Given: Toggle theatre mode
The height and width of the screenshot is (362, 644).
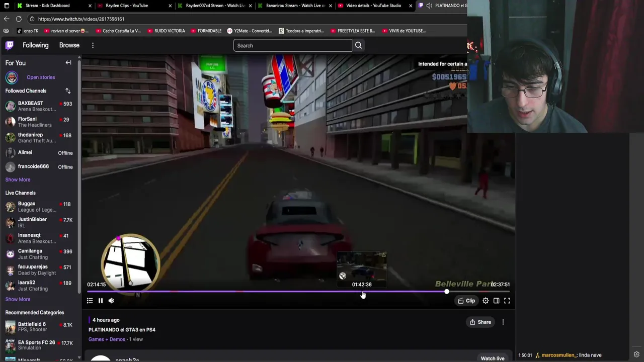Looking at the screenshot, I should [x=496, y=301].
